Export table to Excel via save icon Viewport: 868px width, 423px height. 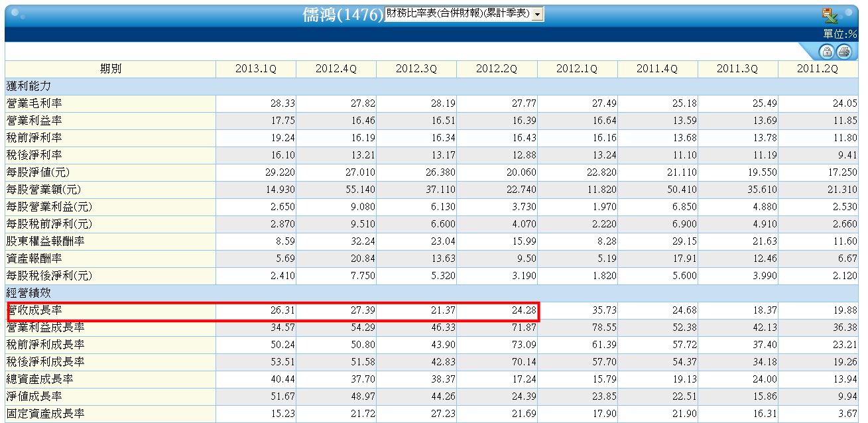829,15
